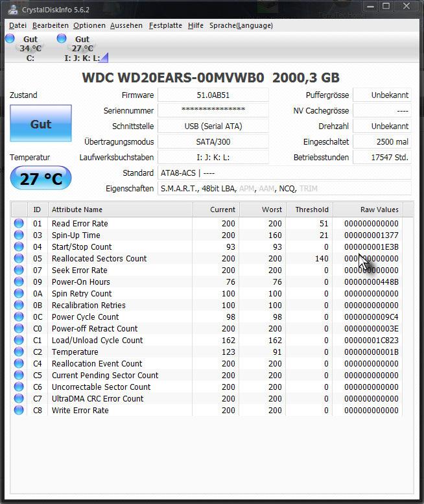Click the Current column header
The height and width of the screenshot is (504, 424).
pyautogui.click(x=216, y=210)
